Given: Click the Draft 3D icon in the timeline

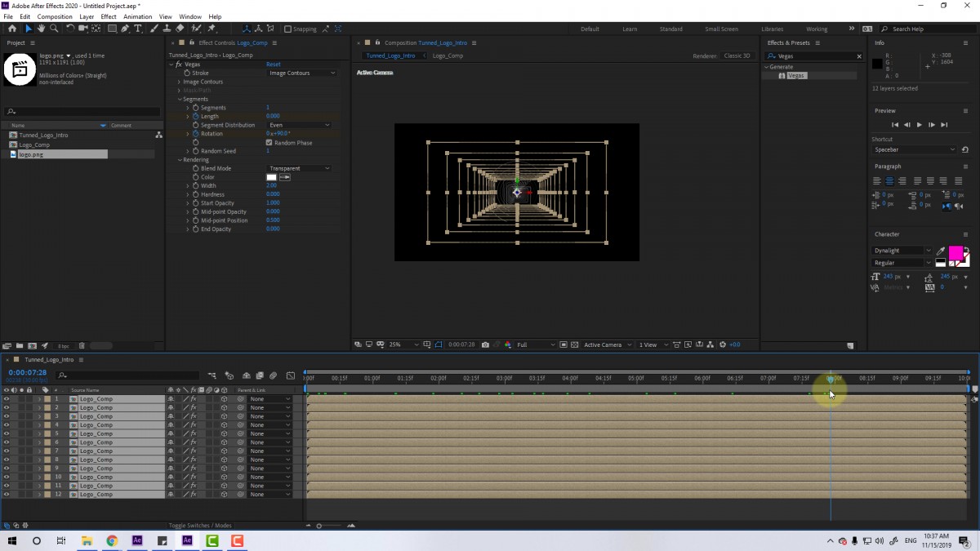Looking at the screenshot, I should click(229, 375).
